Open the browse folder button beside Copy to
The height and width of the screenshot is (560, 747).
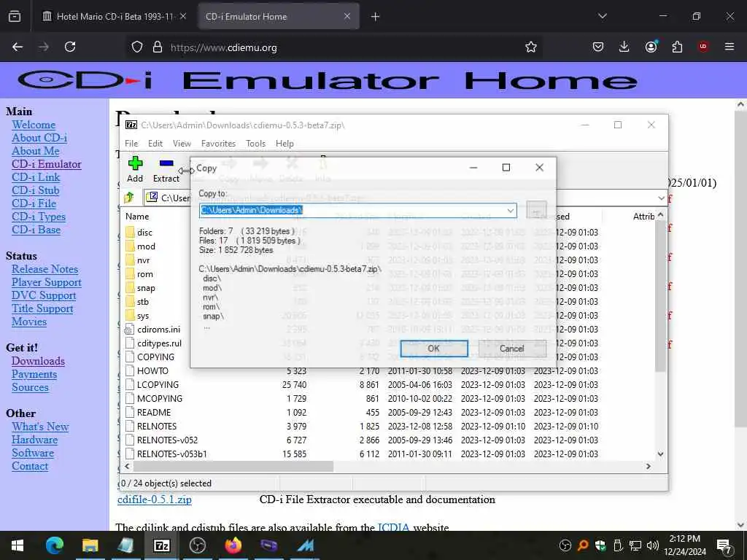click(x=536, y=210)
